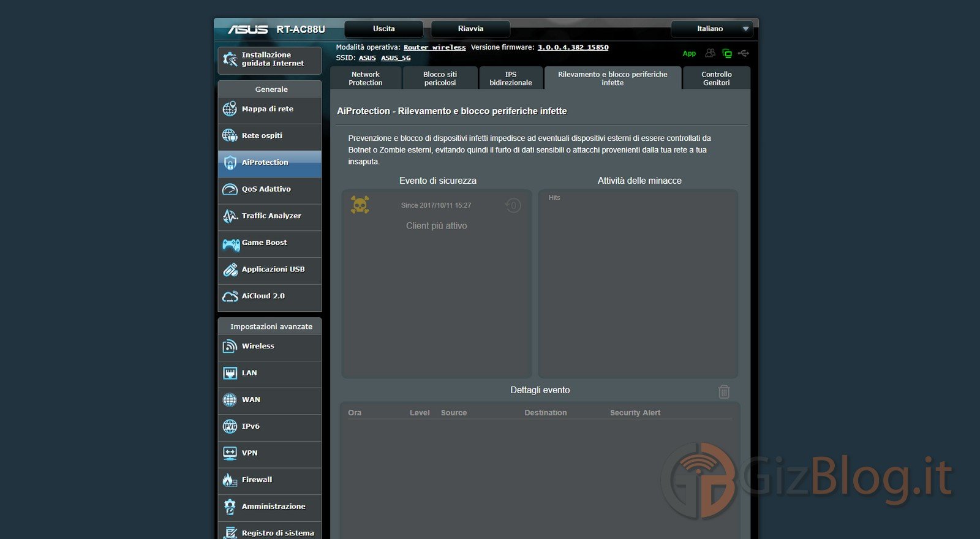The width and height of the screenshot is (980, 539).
Task: Open Firewall settings
Action: point(269,480)
